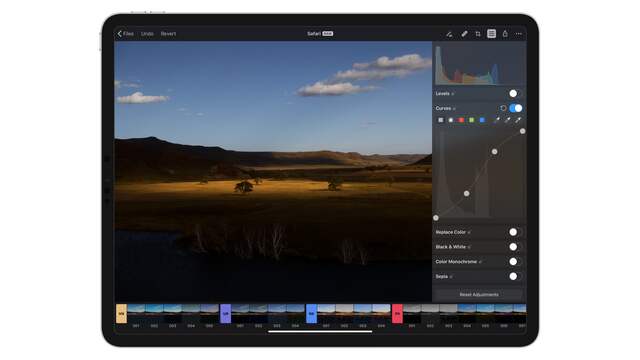Select the red curve channel

pos(461,120)
